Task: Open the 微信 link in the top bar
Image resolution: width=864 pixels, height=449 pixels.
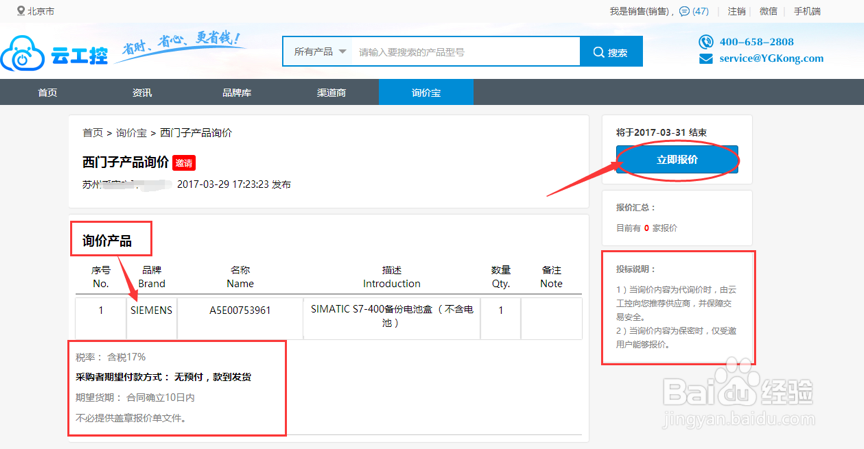Action: pos(768,11)
